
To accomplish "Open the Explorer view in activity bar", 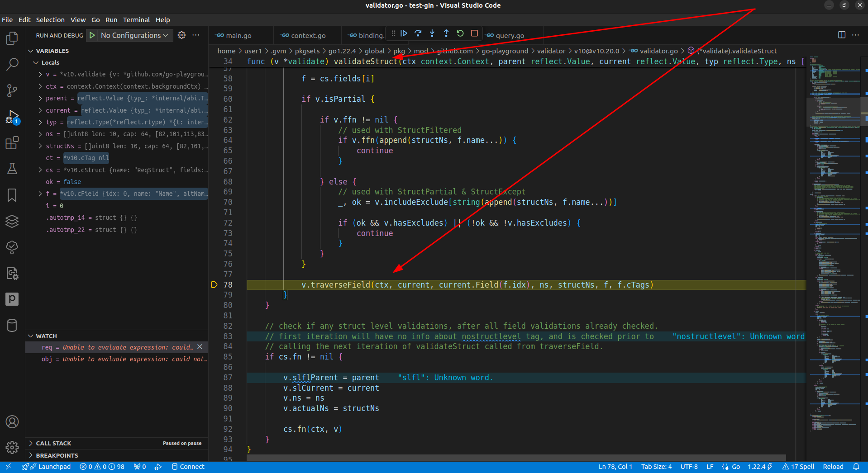I will (12, 38).
